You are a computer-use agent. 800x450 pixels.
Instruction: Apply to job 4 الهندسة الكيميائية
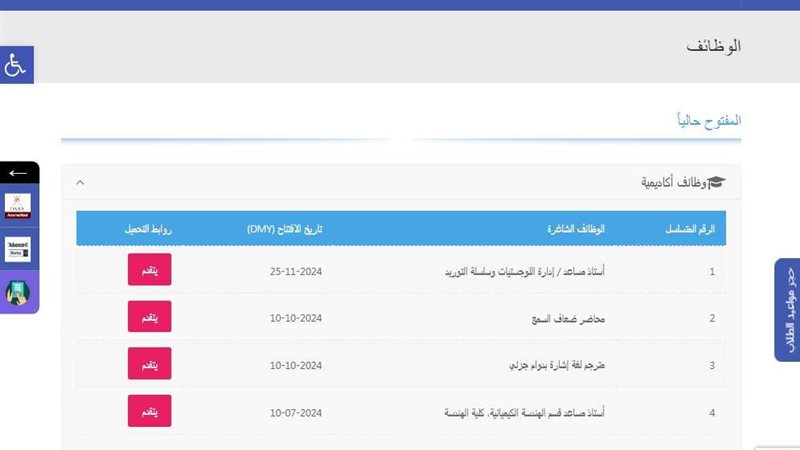click(149, 411)
